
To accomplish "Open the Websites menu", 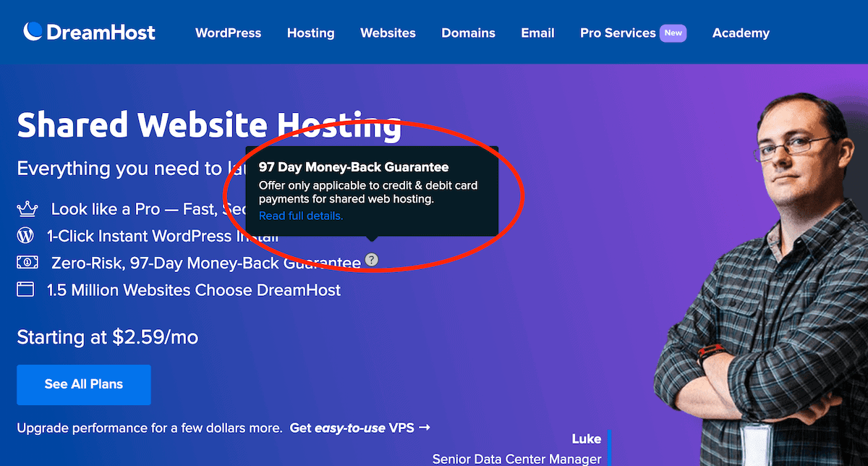I will [x=388, y=33].
